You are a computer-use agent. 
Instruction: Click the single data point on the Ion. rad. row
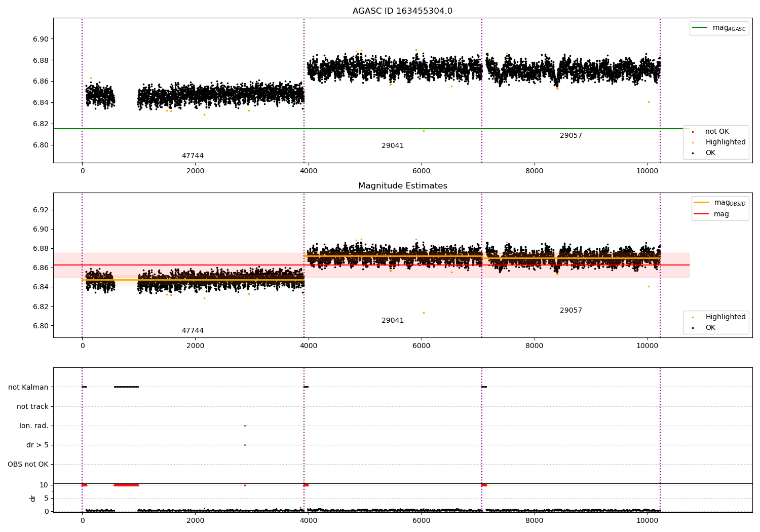245,426
